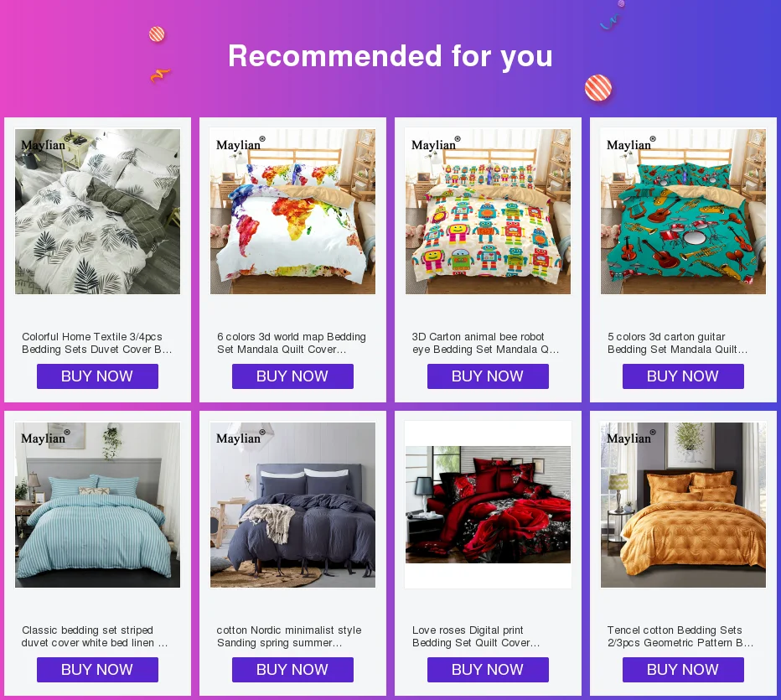781x700 pixels.
Task: Open the palm leaf bedding set image
Action: pyautogui.click(x=97, y=211)
